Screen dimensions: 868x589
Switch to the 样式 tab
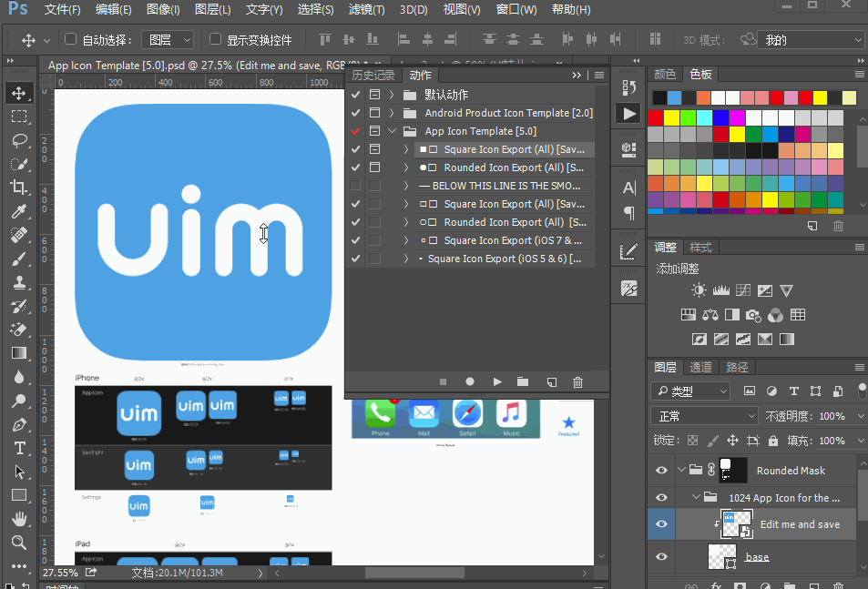[700, 248]
